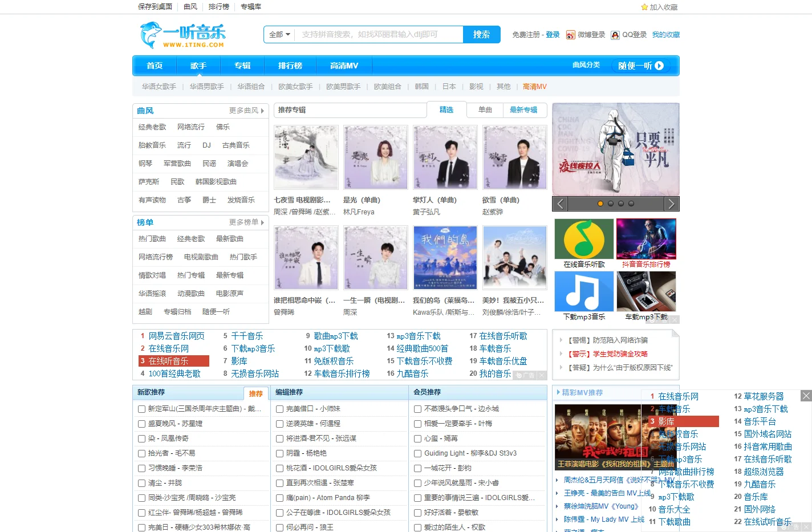Tick checkbox for Guiding Light song
The image size is (812, 532).
click(x=418, y=453)
